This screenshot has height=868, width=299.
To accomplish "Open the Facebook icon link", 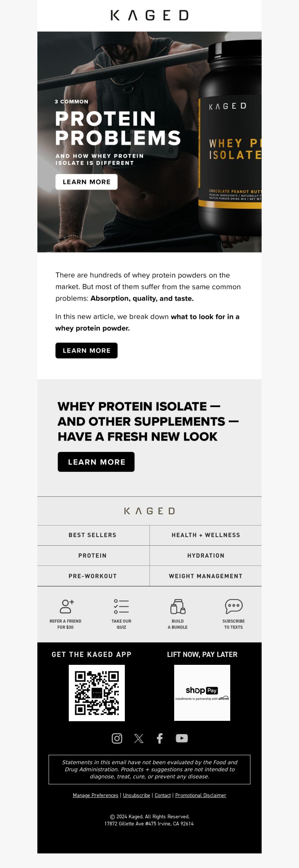I will (160, 738).
